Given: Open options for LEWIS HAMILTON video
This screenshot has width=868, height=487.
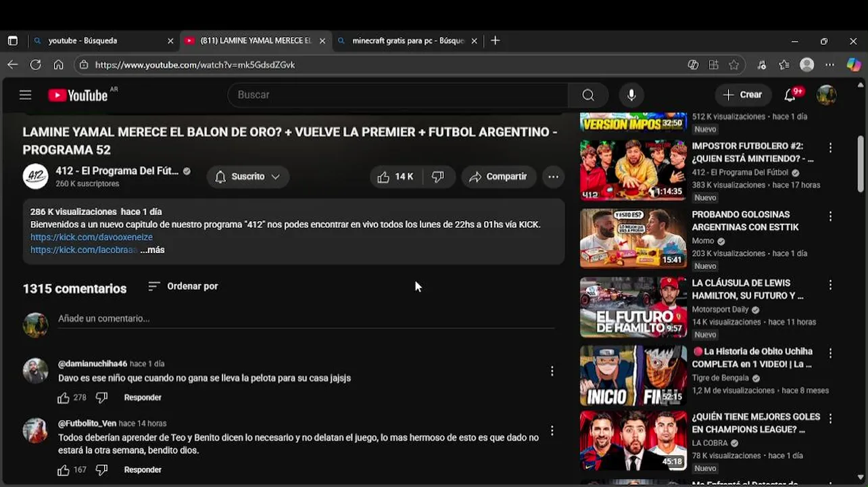Looking at the screenshot, I should coord(830,285).
